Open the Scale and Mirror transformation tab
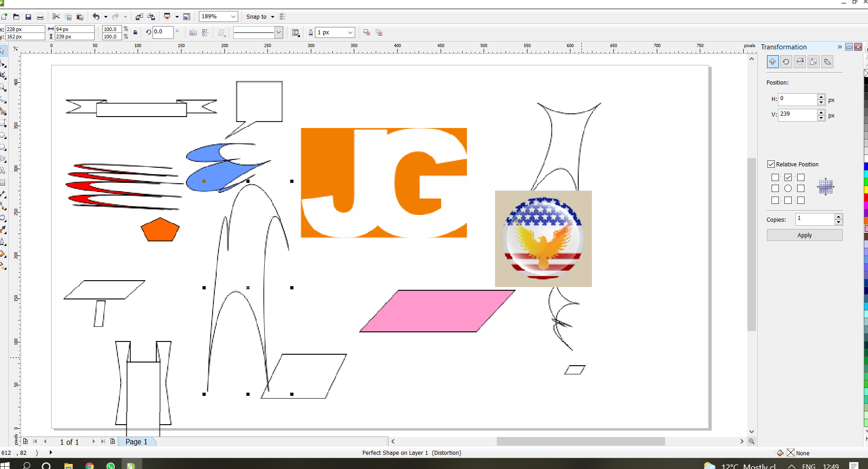This screenshot has width=868, height=469. (x=800, y=62)
